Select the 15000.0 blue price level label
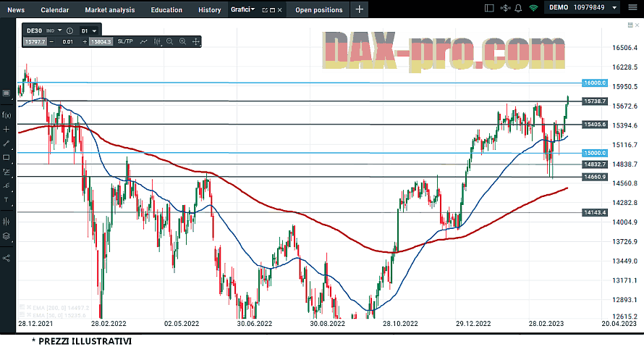This screenshot has width=644, height=347. pos(594,153)
